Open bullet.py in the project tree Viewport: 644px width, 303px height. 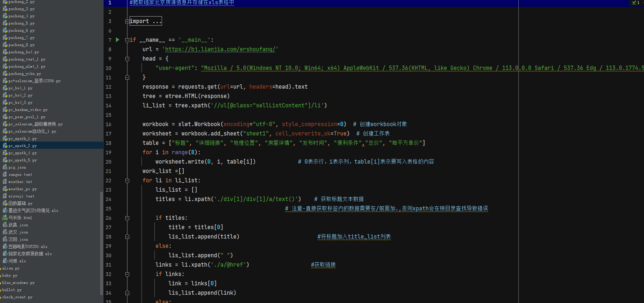point(12,290)
